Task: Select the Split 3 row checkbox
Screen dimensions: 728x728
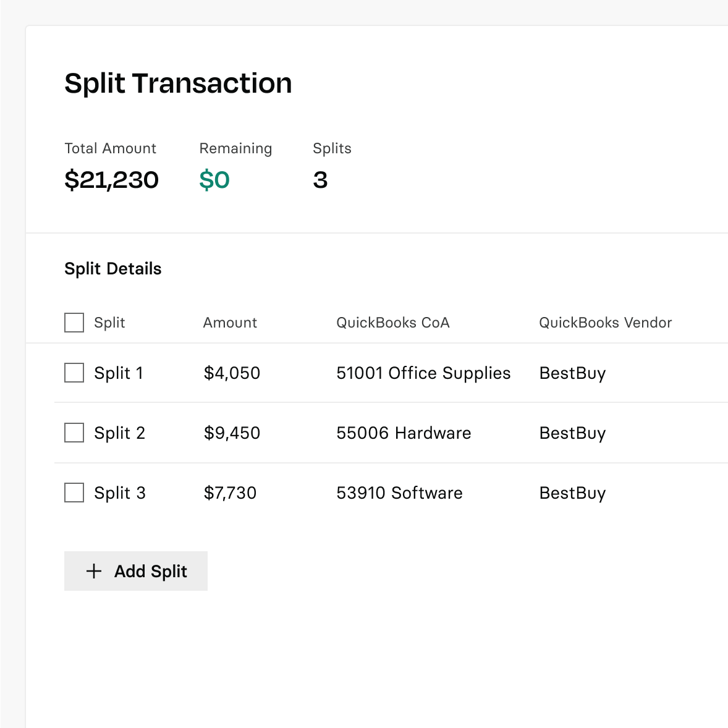Action: pyautogui.click(x=74, y=493)
